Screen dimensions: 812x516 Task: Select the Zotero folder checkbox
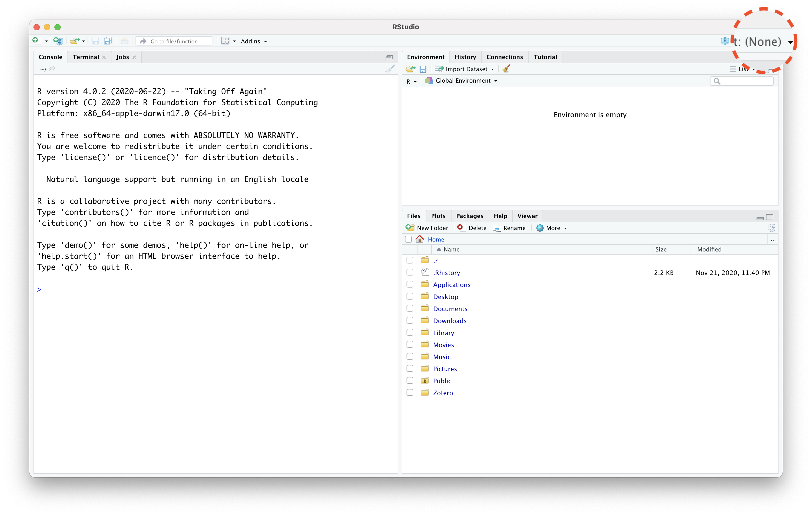pos(410,393)
